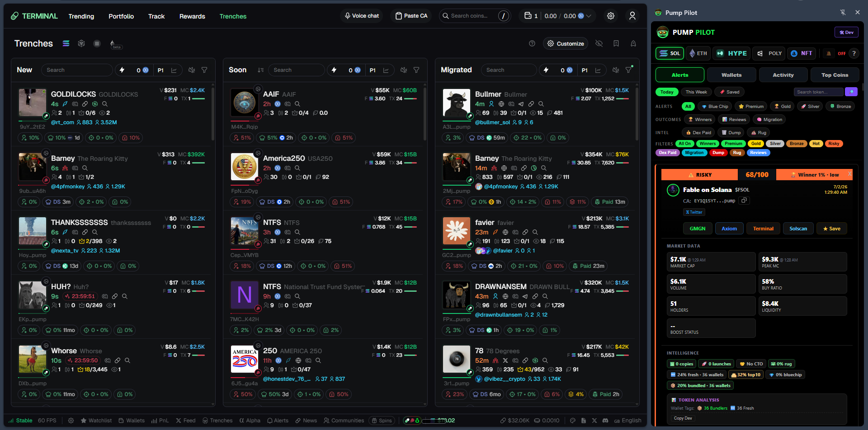The width and height of the screenshot is (868, 430).
Task: Select the cube view icon beside Trenches
Action: point(81,43)
